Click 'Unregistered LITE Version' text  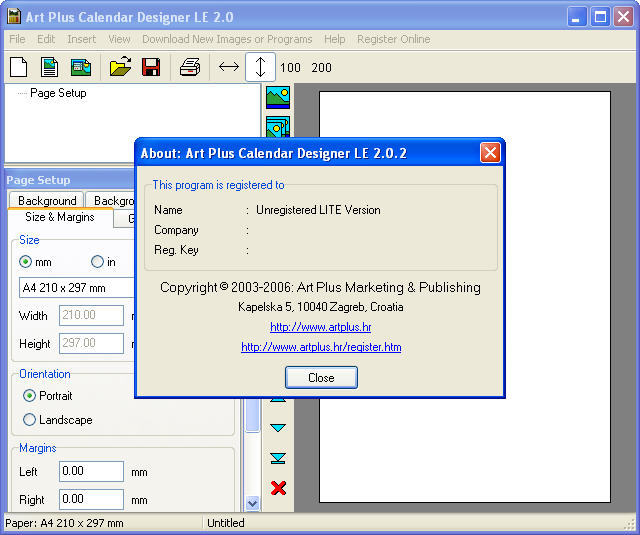(x=318, y=210)
